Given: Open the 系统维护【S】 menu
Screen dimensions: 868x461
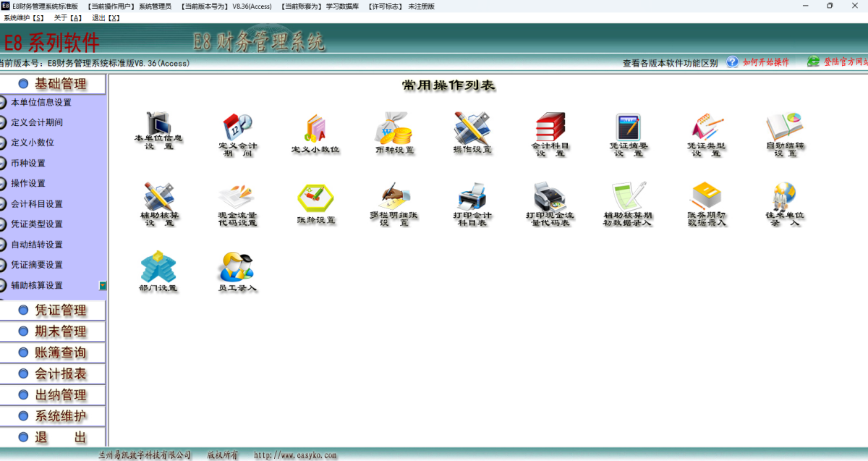Looking at the screenshot, I should [24, 17].
